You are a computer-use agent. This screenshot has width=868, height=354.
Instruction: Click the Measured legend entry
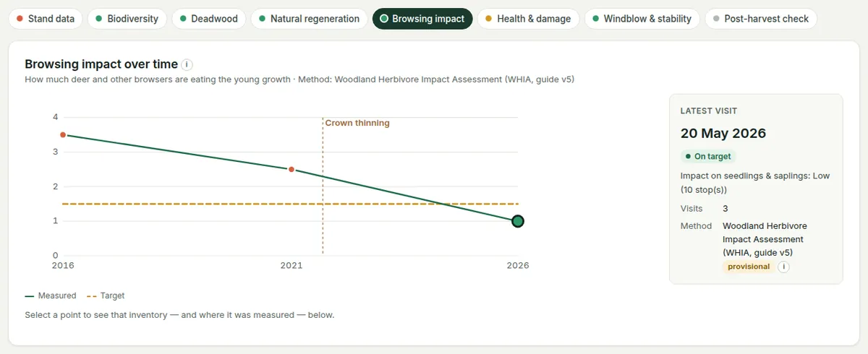[x=51, y=295]
